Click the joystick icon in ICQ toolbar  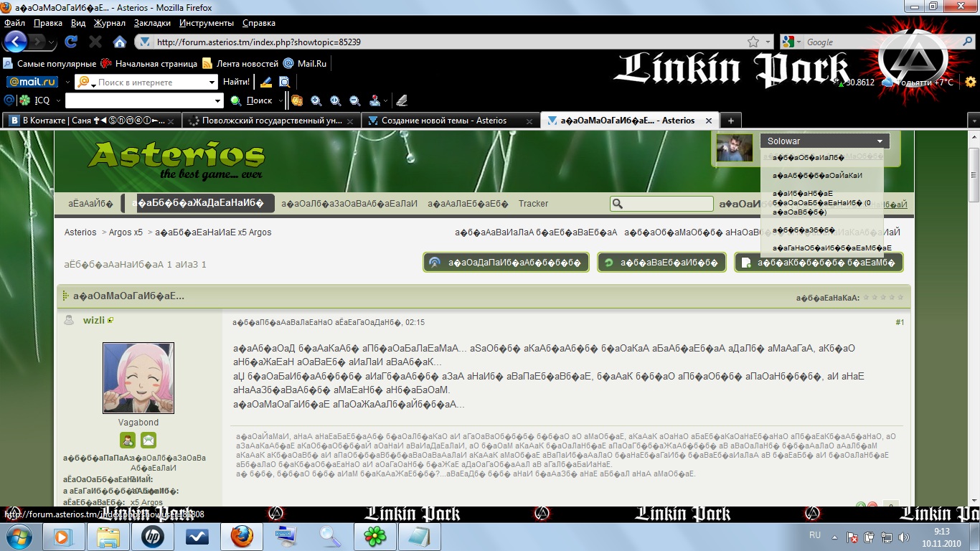375,100
